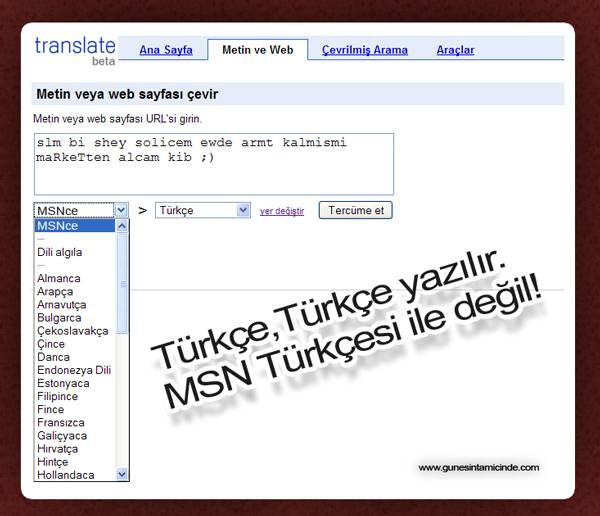Click the yer değiştir swap link
The height and width of the screenshot is (516, 600).
click(281, 211)
